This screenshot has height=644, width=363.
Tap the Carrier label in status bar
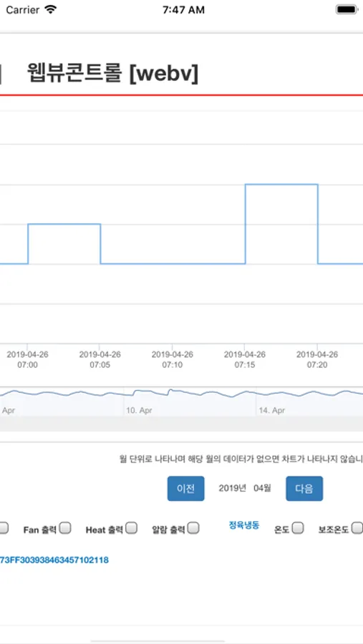(x=23, y=10)
